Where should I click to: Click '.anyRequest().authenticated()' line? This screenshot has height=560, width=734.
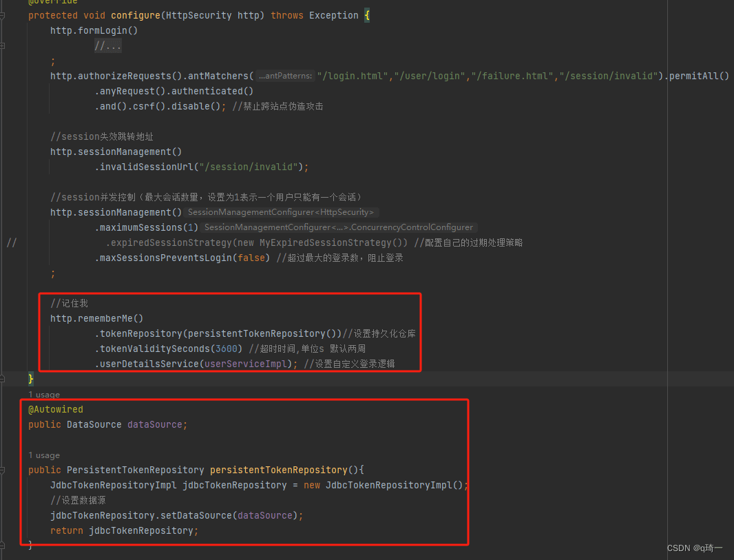click(x=174, y=91)
